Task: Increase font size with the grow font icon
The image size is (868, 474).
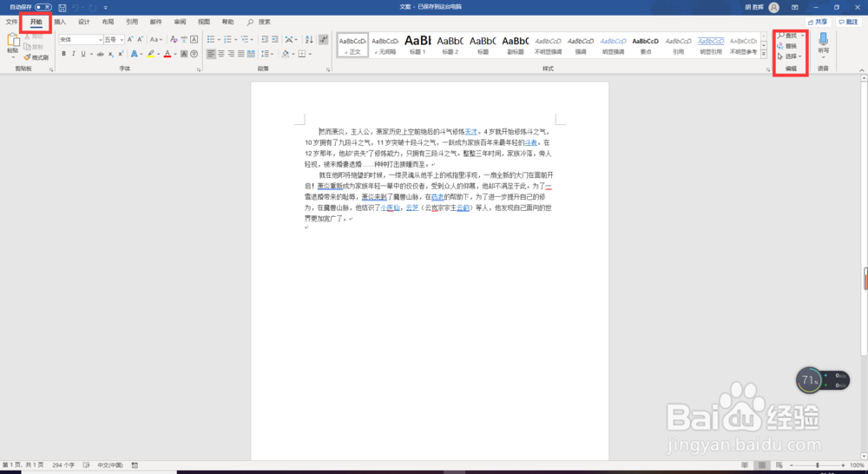Action: 130,39
